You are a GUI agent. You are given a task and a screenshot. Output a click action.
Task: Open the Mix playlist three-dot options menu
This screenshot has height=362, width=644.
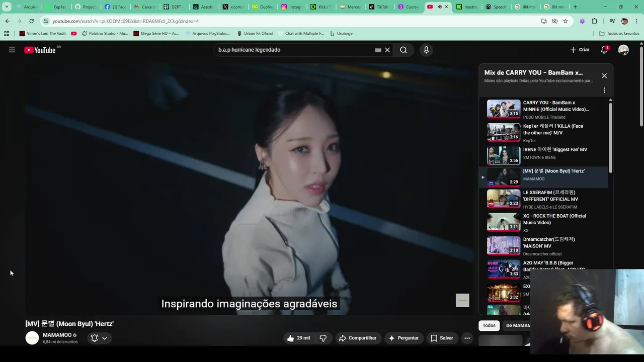point(604,90)
